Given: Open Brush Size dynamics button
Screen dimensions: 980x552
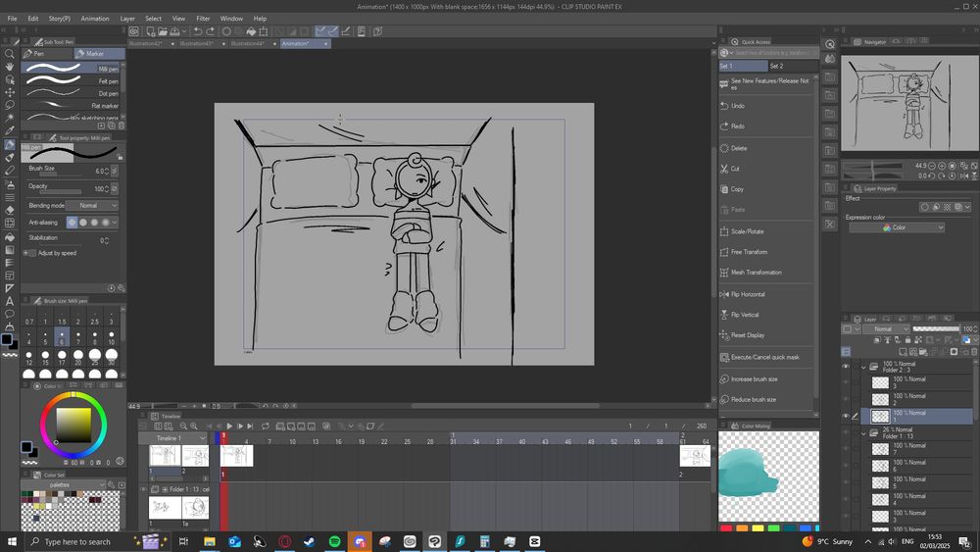Looking at the screenshot, I should pos(115,171).
